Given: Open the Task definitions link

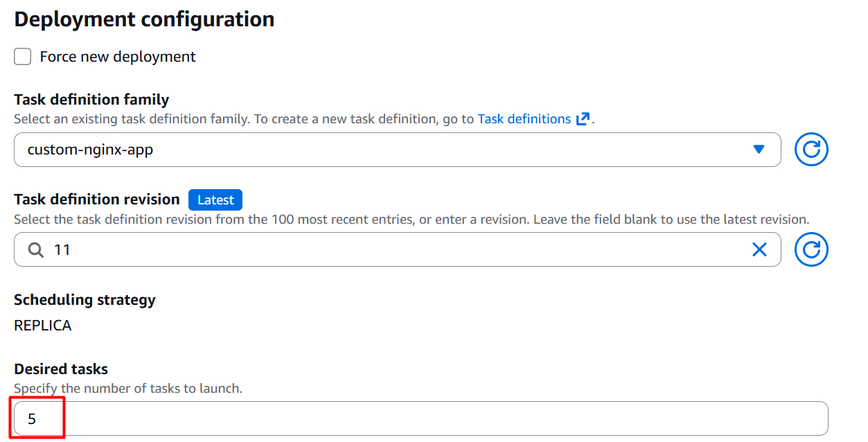Looking at the screenshot, I should [x=524, y=119].
